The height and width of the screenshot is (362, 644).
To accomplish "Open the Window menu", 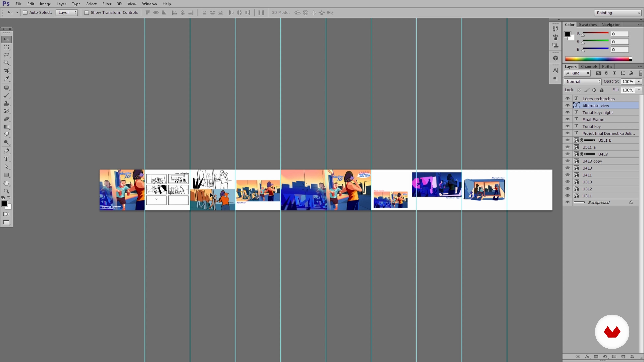I will 149,4.
